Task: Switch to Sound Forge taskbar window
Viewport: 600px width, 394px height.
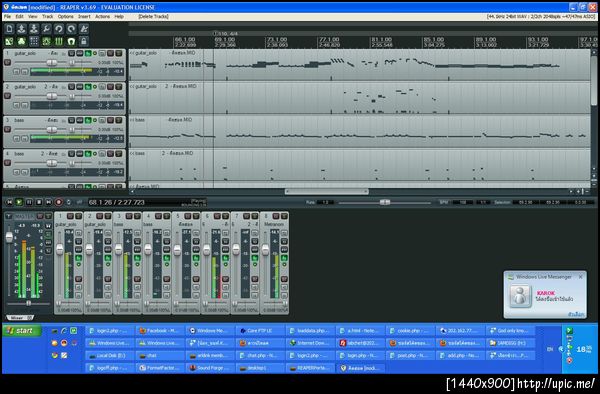Action: [x=210, y=368]
